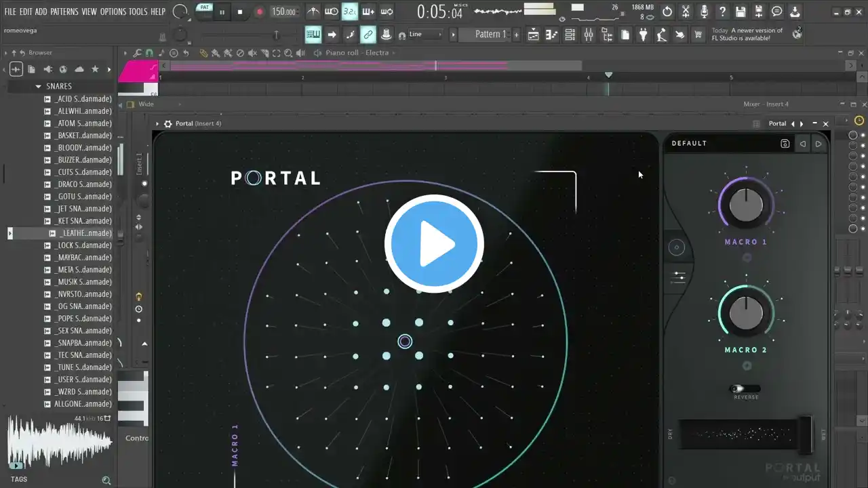Toggle the 3.2.1 countdown before recording
868x488 pixels.
(350, 12)
